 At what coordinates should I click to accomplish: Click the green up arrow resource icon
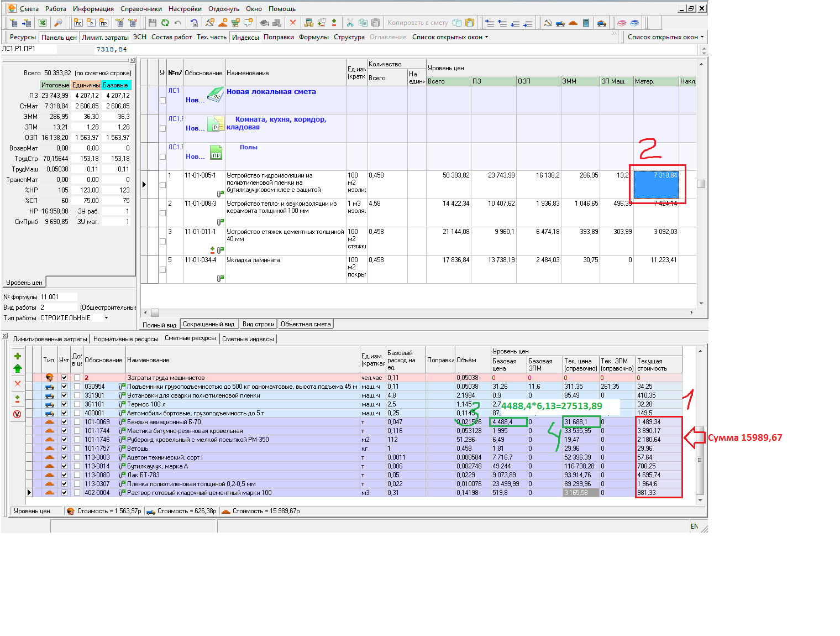(x=17, y=368)
